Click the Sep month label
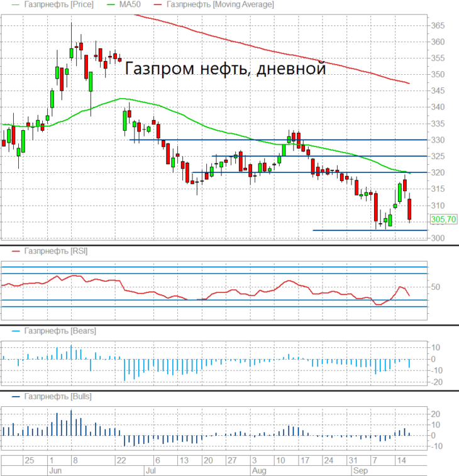The height and width of the screenshot is (476, 459). click(x=360, y=471)
